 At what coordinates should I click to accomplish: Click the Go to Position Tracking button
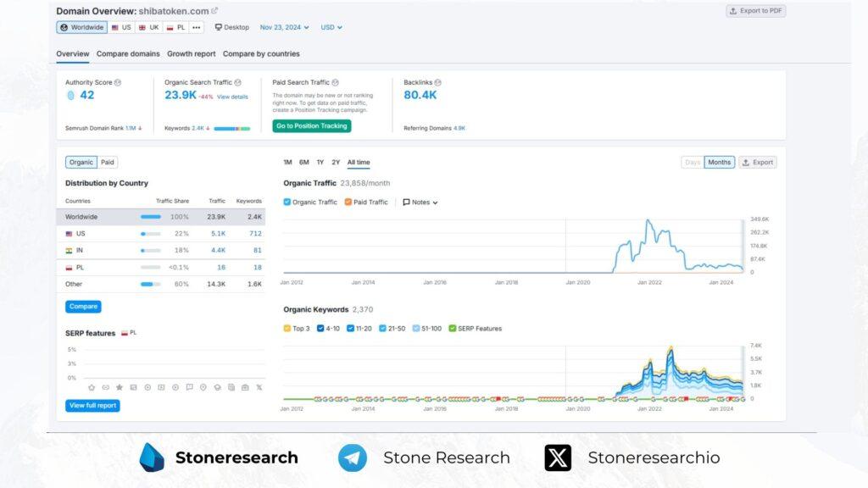tap(311, 126)
